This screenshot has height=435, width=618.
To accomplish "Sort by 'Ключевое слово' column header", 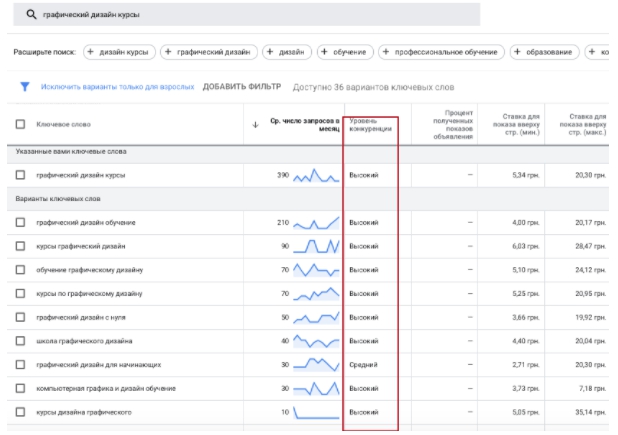I will 63,125.
